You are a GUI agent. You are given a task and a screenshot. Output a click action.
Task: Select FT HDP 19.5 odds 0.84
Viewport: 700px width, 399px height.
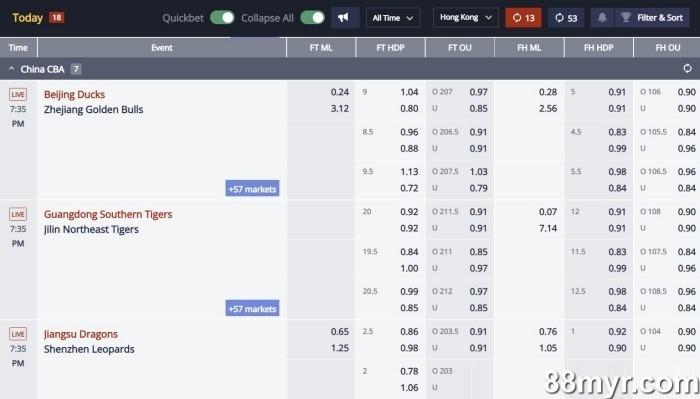point(409,252)
